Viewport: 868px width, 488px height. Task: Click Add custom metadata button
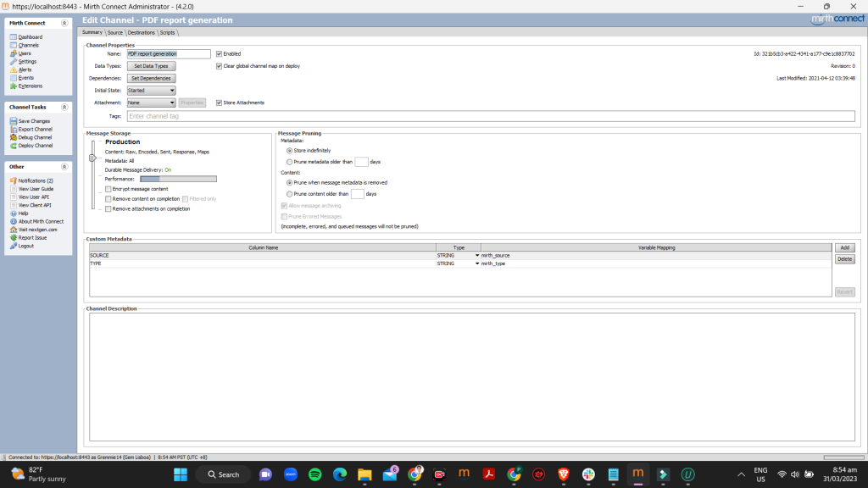pos(845,248)
